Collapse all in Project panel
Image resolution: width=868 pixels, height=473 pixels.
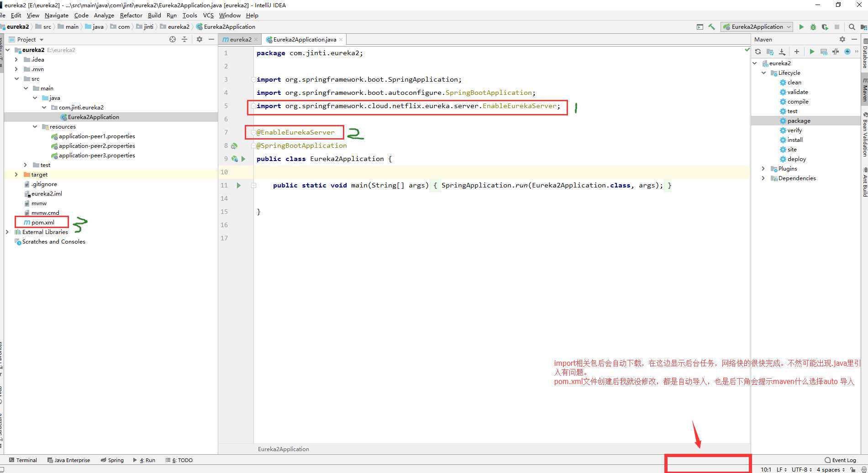point(184,39)
